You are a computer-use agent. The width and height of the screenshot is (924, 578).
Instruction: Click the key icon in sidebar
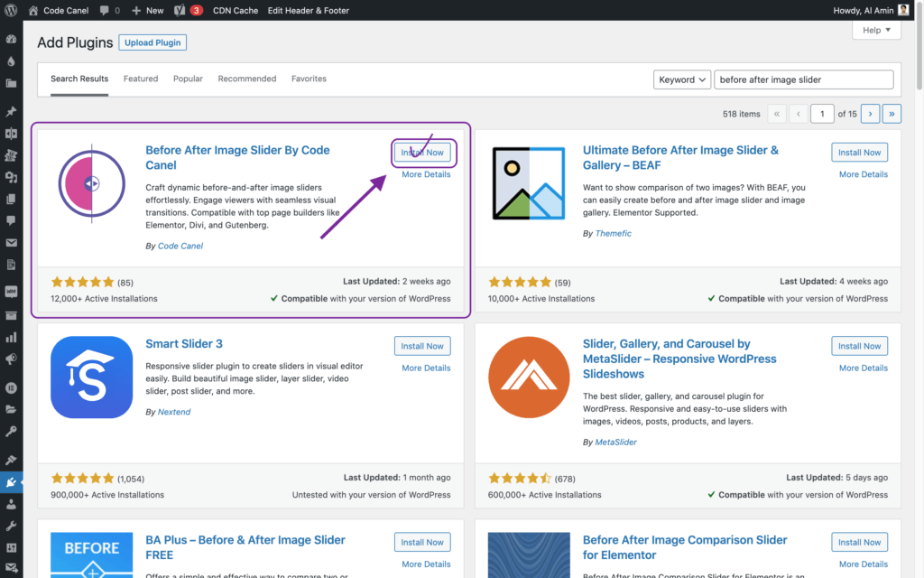click(11, 431)
